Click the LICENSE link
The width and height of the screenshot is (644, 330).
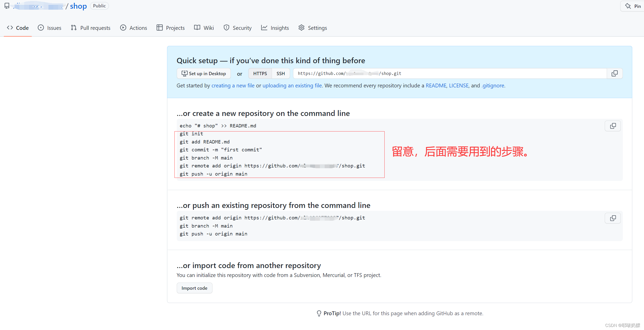coord(459,86)
